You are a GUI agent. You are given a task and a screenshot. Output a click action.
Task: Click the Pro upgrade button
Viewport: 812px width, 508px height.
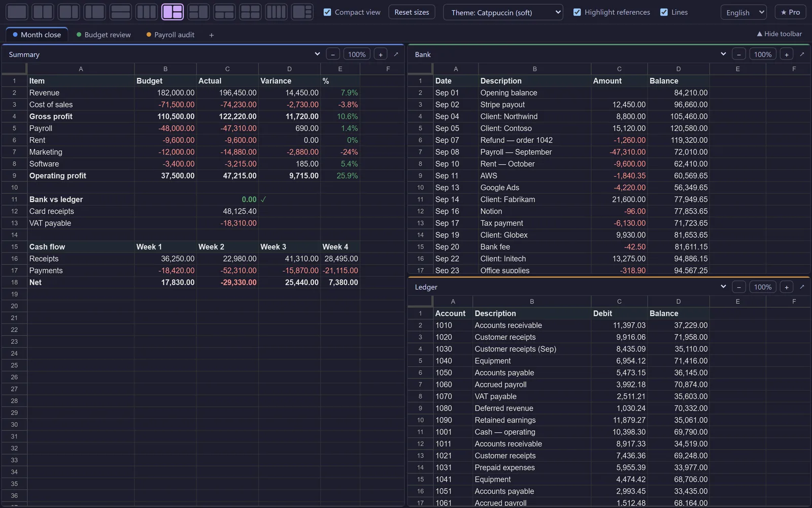click(x=790, y=12)
